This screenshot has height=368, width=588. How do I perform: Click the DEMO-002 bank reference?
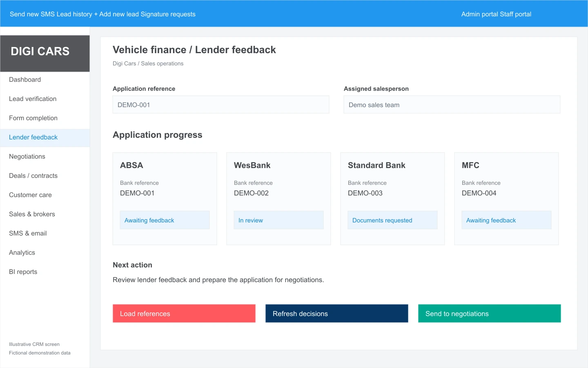point(251,193)
